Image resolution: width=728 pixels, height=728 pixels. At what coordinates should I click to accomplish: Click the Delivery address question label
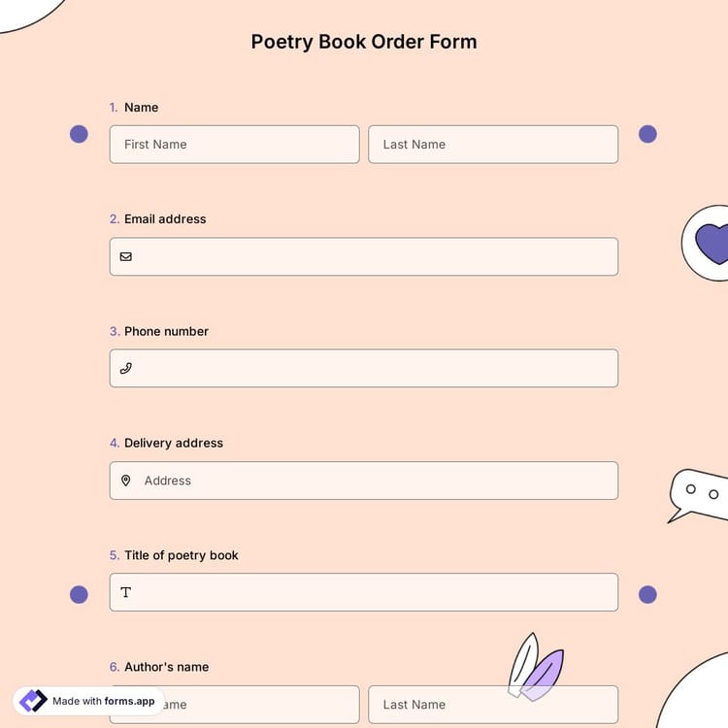[174, 444]
